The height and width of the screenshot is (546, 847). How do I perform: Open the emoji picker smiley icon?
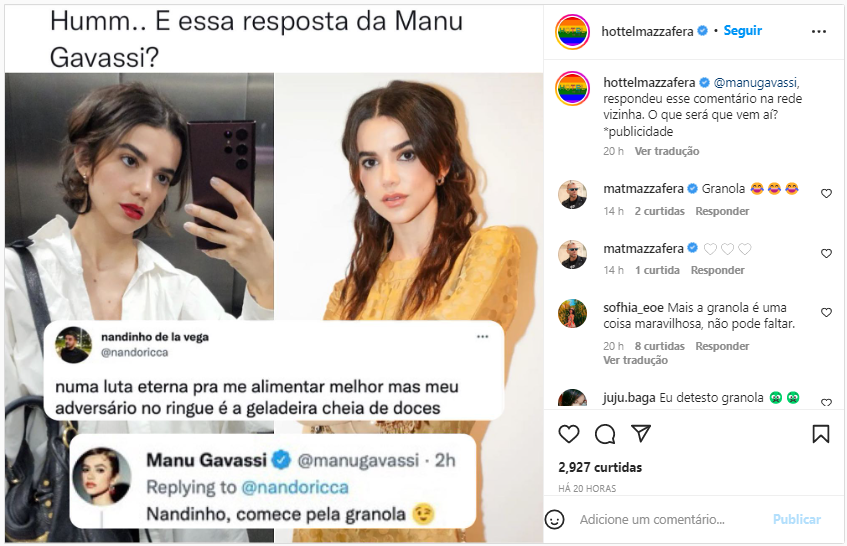pyautogui.click(x=554, y=519)
